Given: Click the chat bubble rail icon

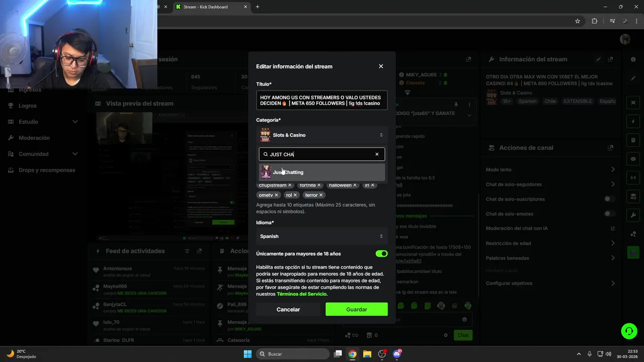Looking at the screenshot, I should point(633,159).
